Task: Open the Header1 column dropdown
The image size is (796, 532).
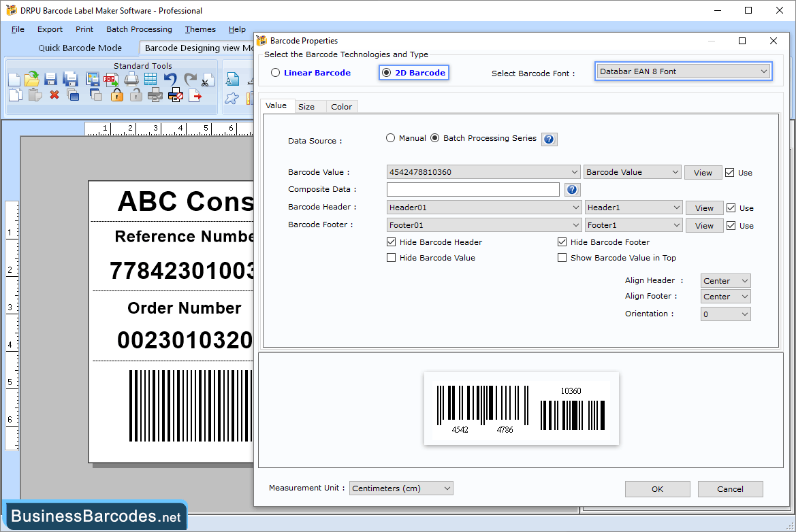Action: click(633, 207)
